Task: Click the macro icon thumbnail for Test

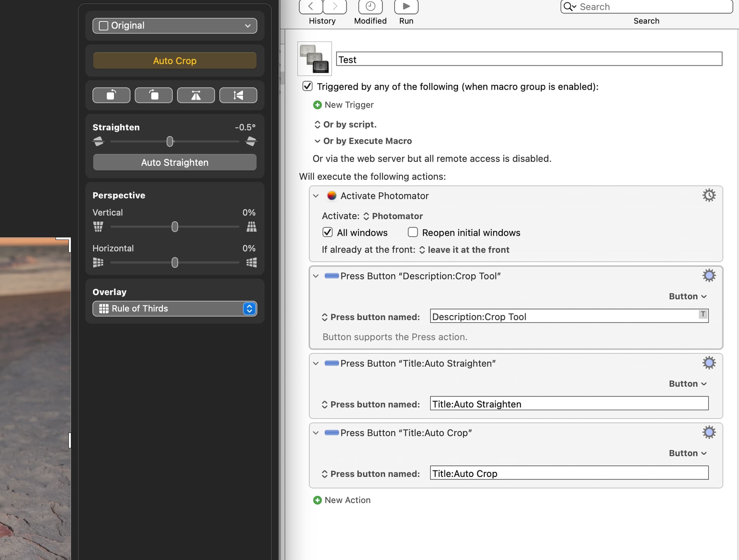Action: click(314, 58)
